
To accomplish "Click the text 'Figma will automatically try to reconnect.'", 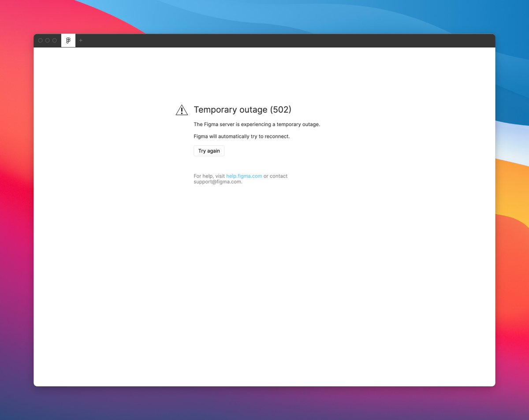I will click(242, 136).
